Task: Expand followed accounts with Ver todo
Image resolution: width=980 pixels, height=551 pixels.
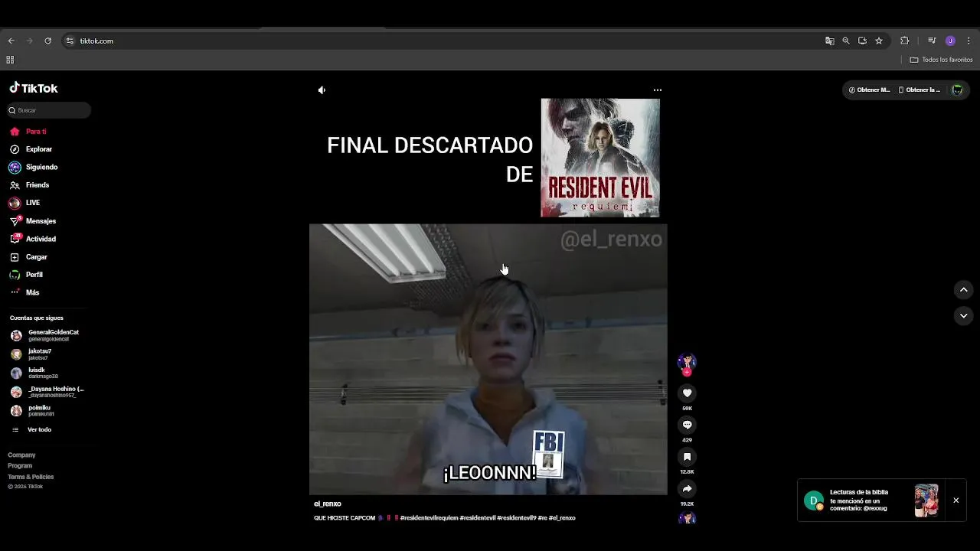Action: point(32,430)
